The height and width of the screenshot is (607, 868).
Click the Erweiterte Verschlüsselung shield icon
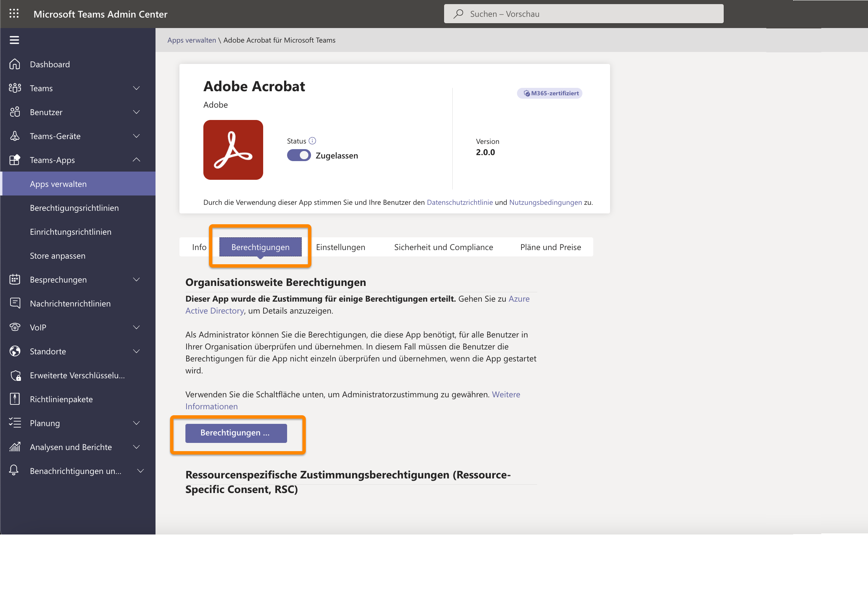15,375
